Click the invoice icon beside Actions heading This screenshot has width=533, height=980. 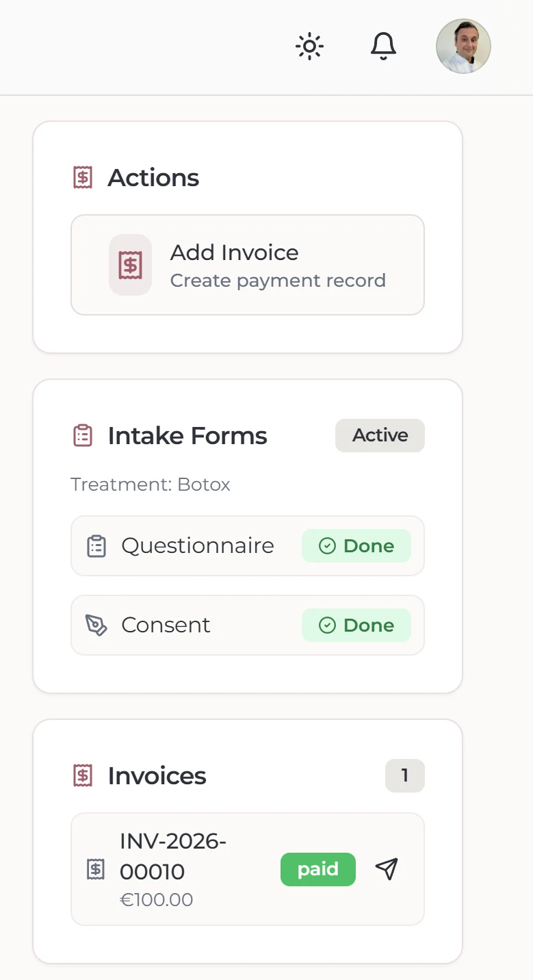(x=82, y=177)
